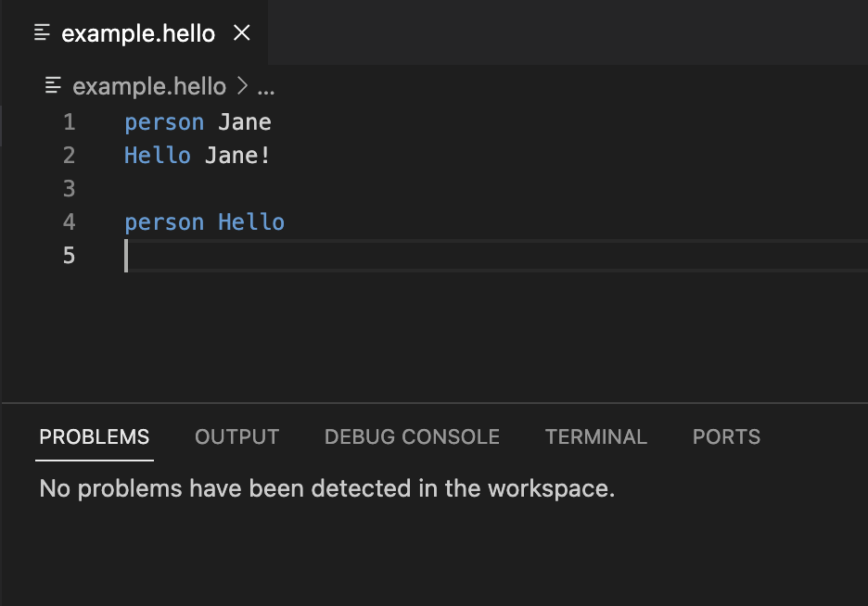Select the PROBLEMS tab
Viewport: 868px width, 606px height.
coord(94,436)
